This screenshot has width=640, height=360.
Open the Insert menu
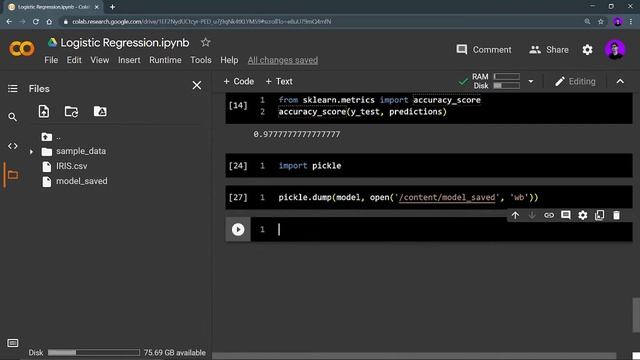tap(129, 60)
